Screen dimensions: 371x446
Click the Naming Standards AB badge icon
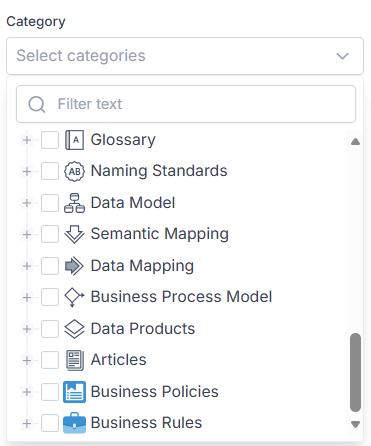coord(74,171)
